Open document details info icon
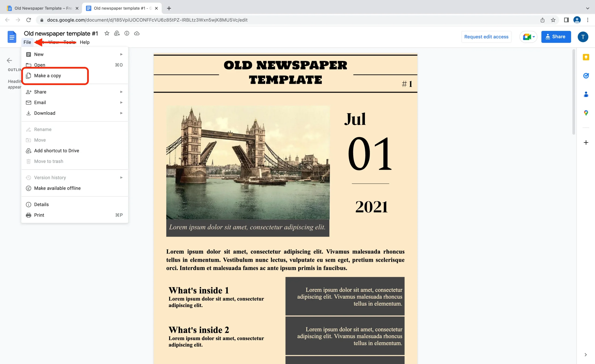Image resolution: width=595 pixels, height=364 pixels. [x=127, y=33]
